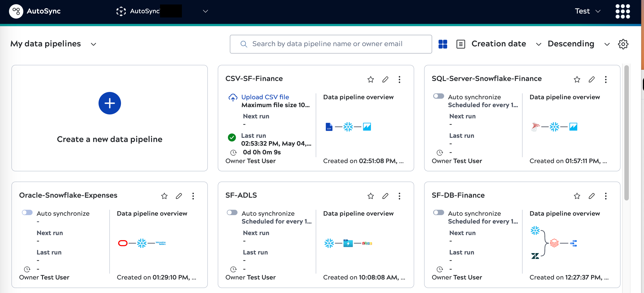The height and width of the screenshot is (293, 644).
Task: Open the apps waffle icon top right
Action: coord(622,12)
